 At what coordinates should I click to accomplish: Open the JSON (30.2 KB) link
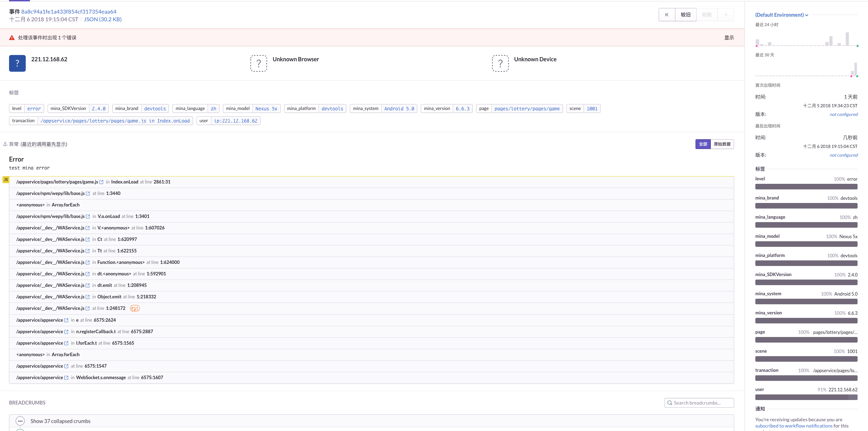pos(103,19)
